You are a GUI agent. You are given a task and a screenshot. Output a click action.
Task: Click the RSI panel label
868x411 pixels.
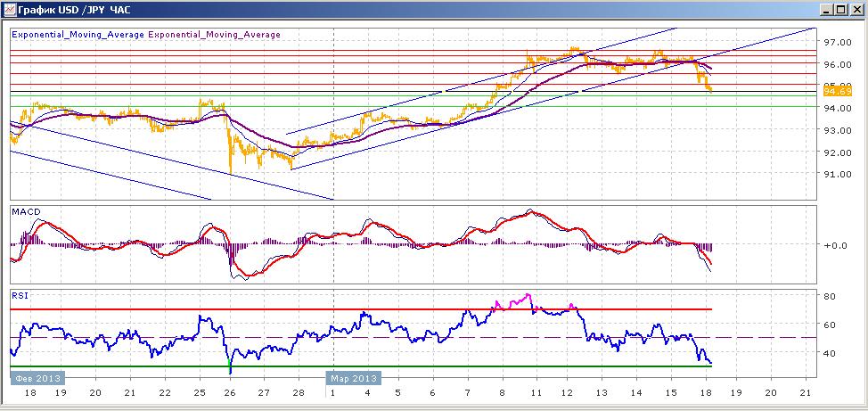20,296
